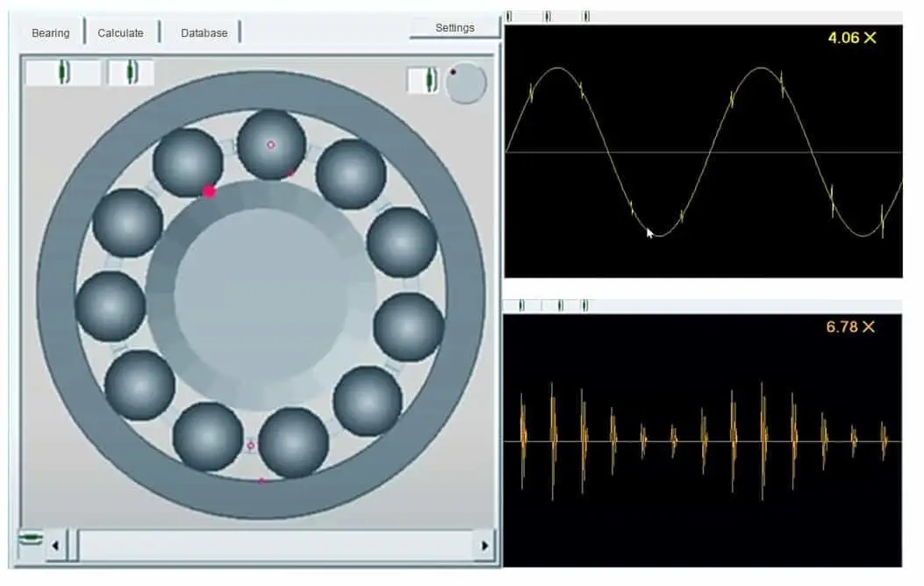Image resolution: width=924 pixels, height=586 pixels.
Task: Click the small pink marker on the top ball
Action: [x=270, y=145]
